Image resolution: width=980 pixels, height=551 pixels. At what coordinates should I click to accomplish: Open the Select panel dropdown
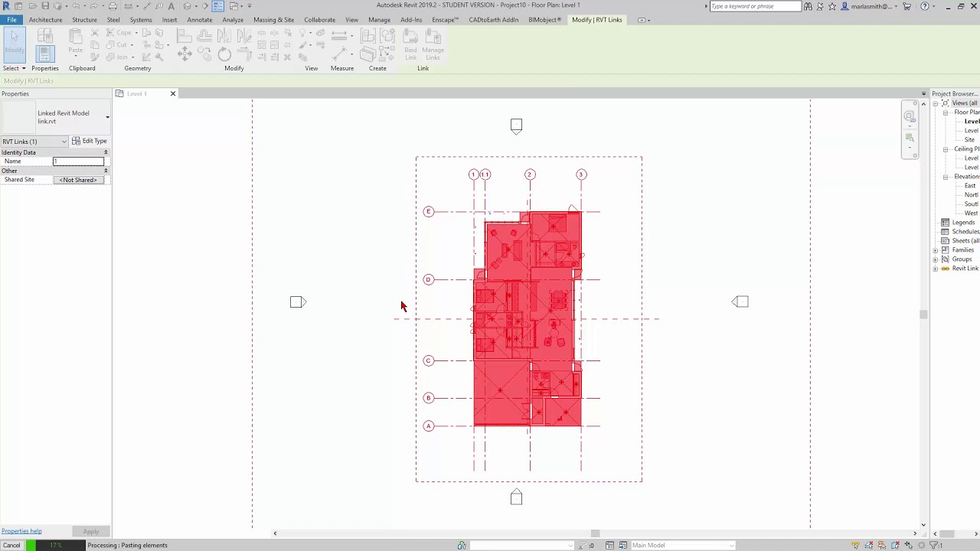[14, 68]
